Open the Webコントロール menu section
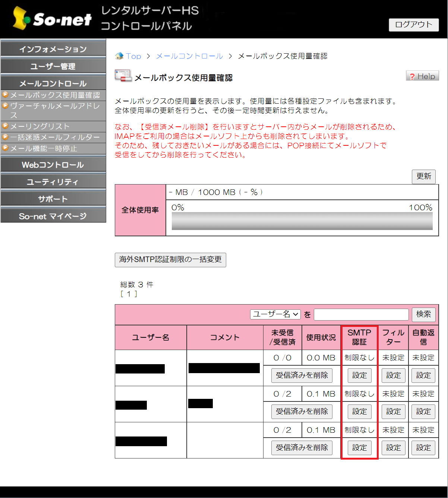Image resolution: width=448 pixels, height=498 pixels. pos(53,164)
